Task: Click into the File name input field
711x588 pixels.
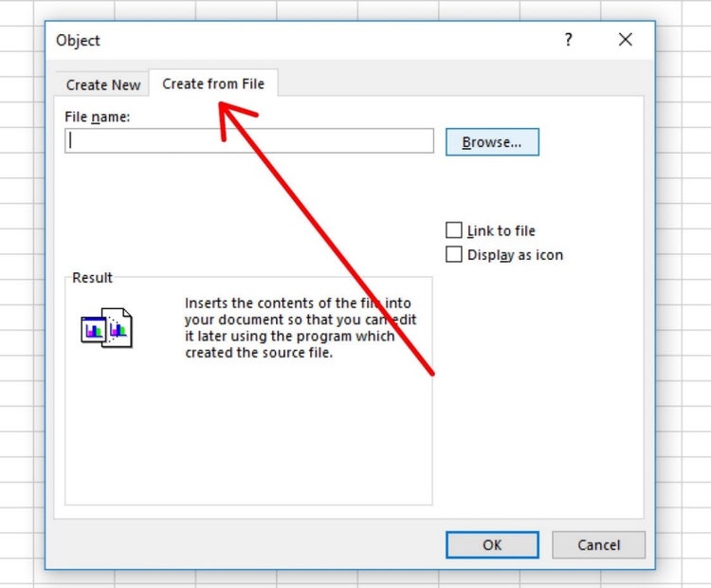Action: pyautogui.click(x=249, y=141)
